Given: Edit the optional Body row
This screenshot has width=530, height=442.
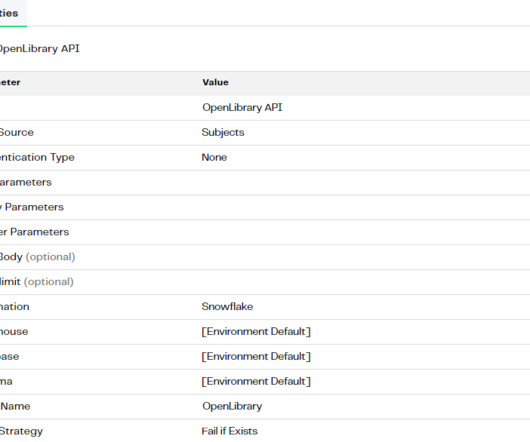Looking at the screenshot, I should pyautogui.click(x=265, y=257).
